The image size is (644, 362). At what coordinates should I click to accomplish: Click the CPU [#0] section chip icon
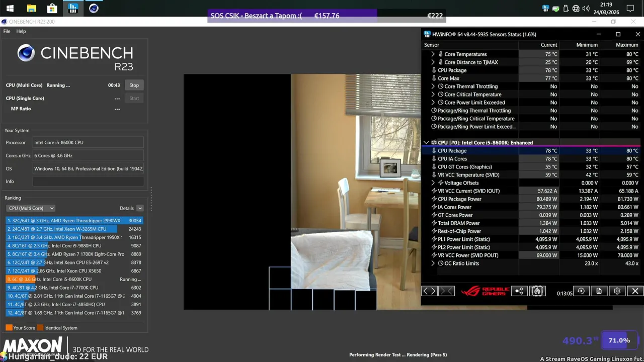tap(434, 143)
